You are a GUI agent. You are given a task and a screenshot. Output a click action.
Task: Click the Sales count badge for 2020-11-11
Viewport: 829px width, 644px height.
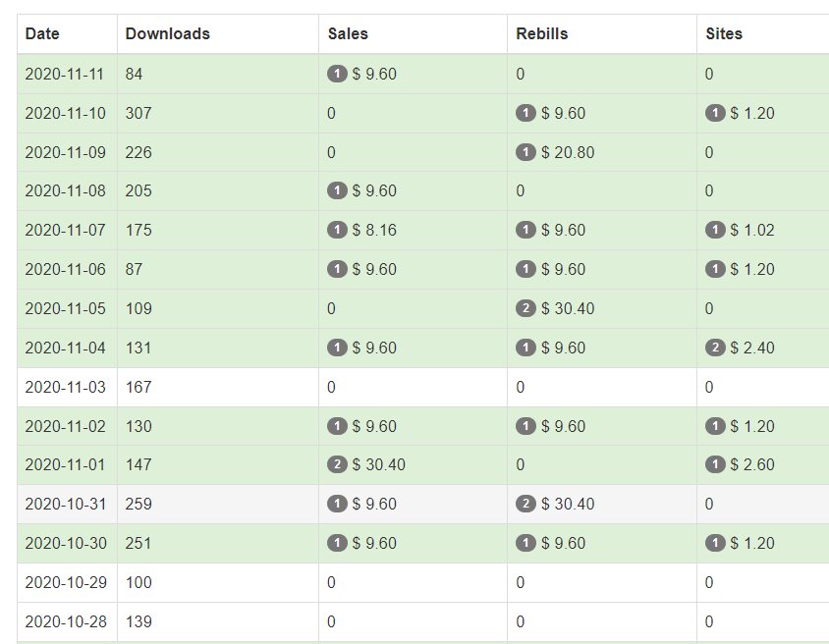pyautogui.click(x=337, y=74)
